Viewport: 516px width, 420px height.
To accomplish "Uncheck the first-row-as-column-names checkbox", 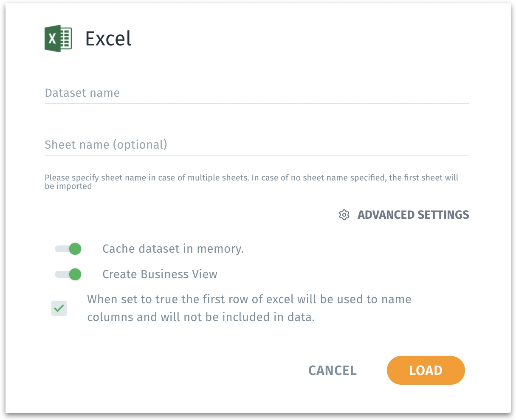I will click(59, 308).
